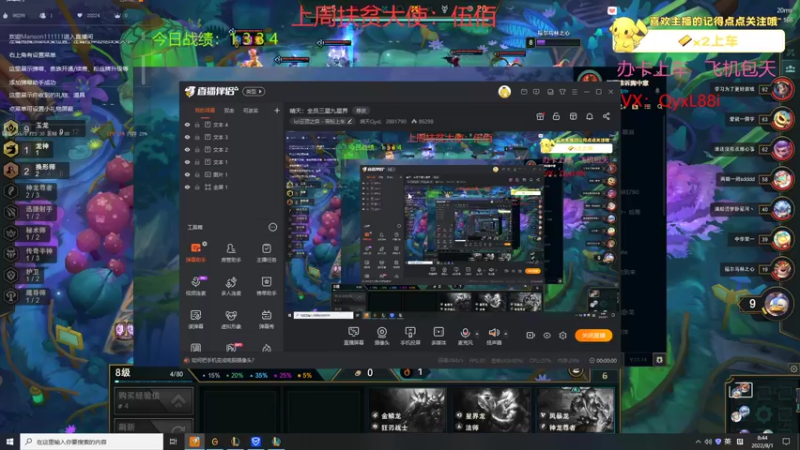Toggle lock on 图片 1 layer
Image resolution: width=800 pixels, height=450 pixels.
coord(197,174)
